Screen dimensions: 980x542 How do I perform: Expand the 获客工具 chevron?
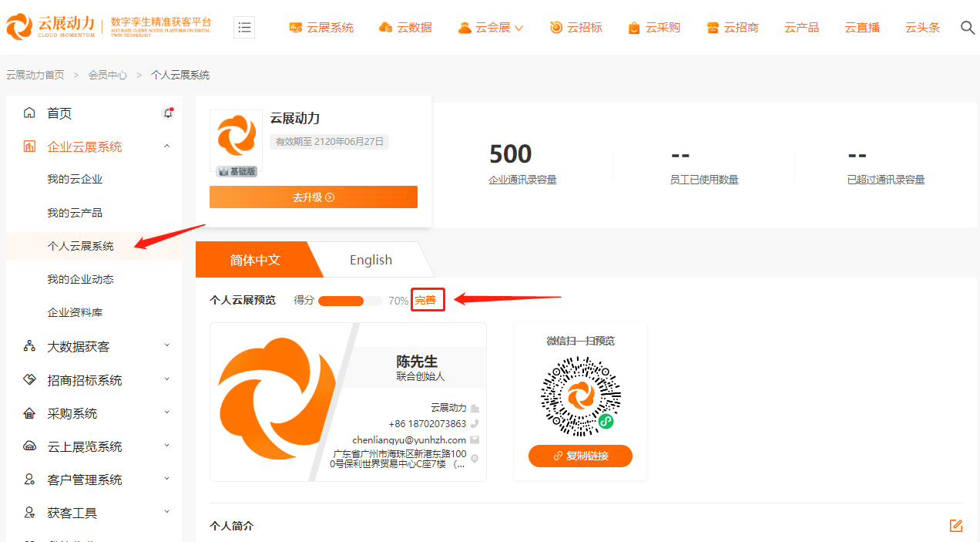pos(167,511)
